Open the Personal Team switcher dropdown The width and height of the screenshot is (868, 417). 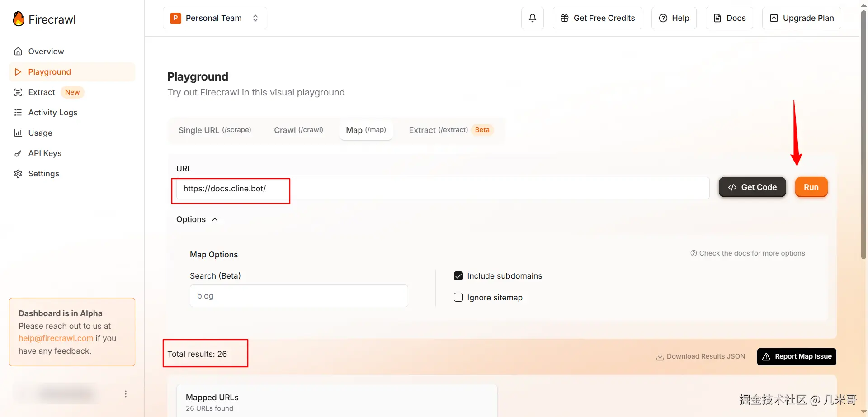coord(215,18)
